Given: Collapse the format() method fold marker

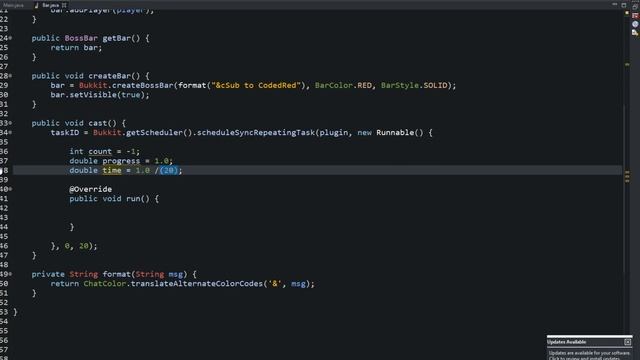Looking at the screenshot, I should tap(10, 274).
